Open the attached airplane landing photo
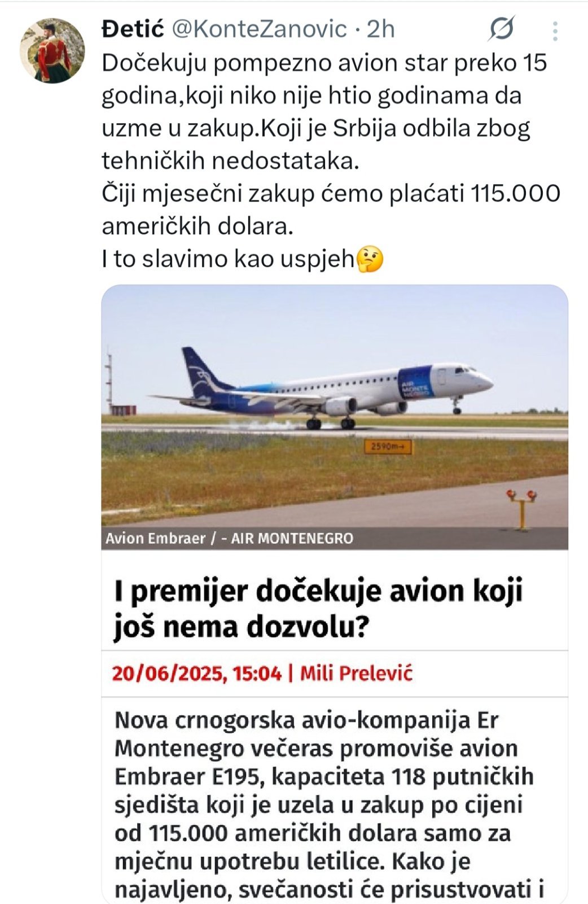This screenshot has height=904, width=588. (x=335, y=417)
